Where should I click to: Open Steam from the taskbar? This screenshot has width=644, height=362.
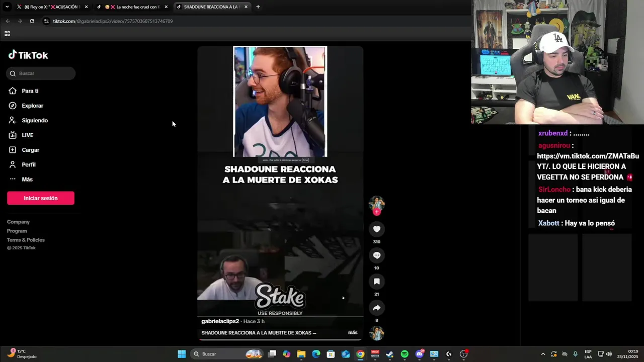coord(389,354)
